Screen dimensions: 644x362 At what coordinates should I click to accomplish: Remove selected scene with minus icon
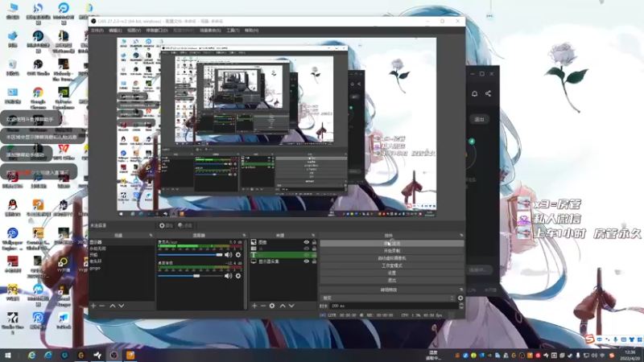pyautogui.click(x=102, y=306)
